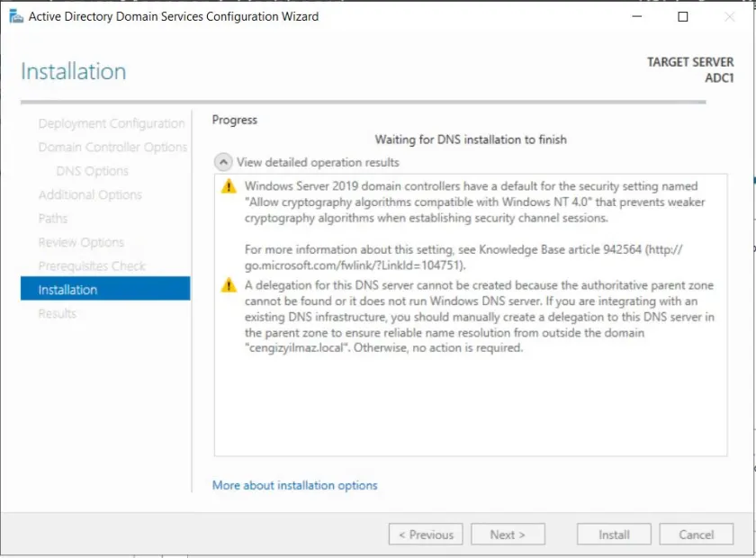The image size is (756, 558).
Task: Open More about installation options link
Action: point(294,485)
